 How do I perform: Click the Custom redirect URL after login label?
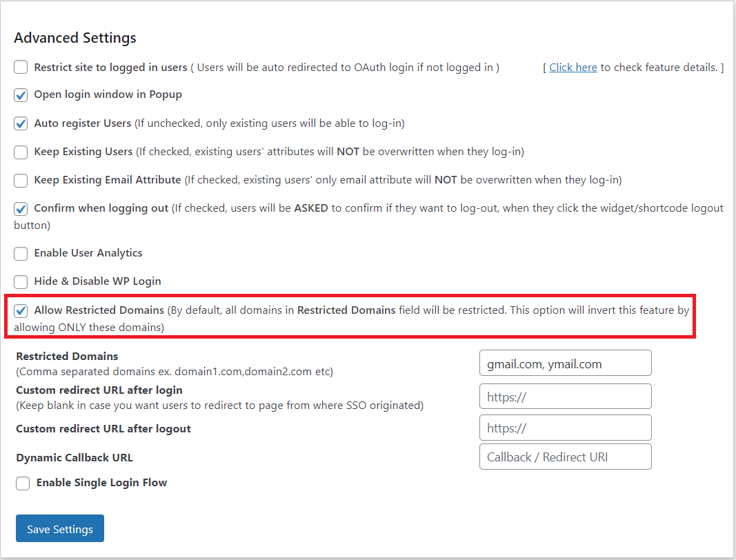point(99,390)
